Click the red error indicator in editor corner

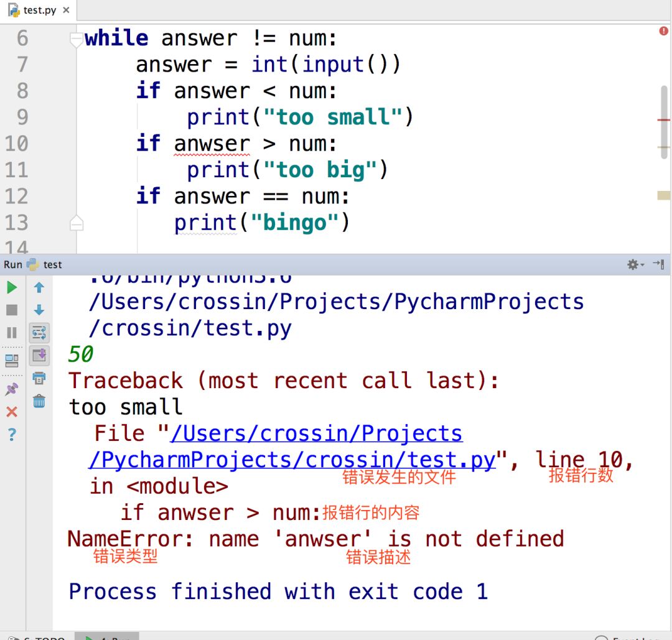coord(663,31)
